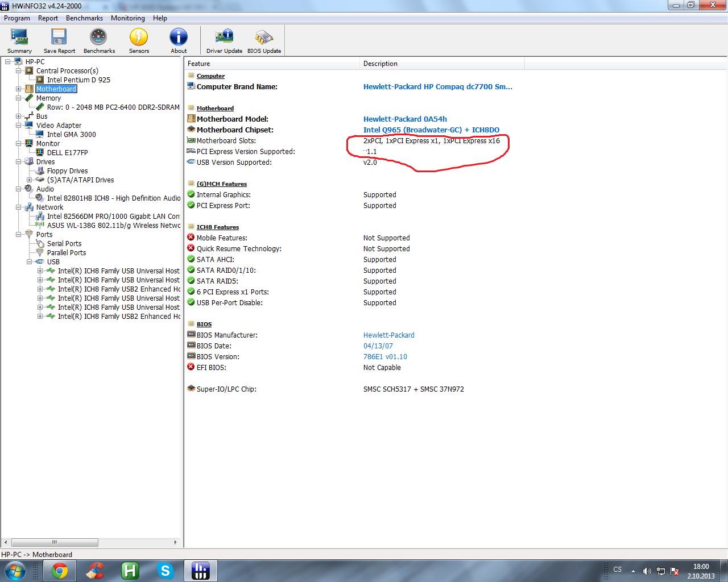Expand the Motherboard tree node

(19, 89)
